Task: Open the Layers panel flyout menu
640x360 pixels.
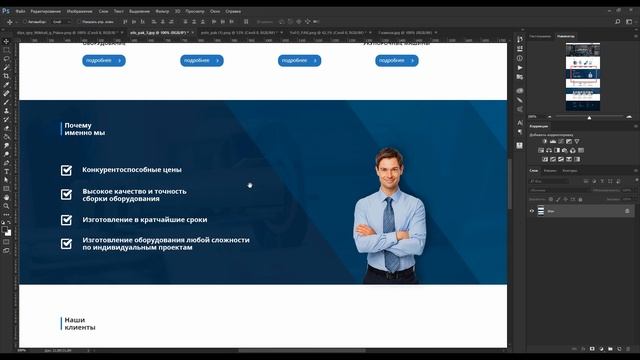Action: (636, 171)
